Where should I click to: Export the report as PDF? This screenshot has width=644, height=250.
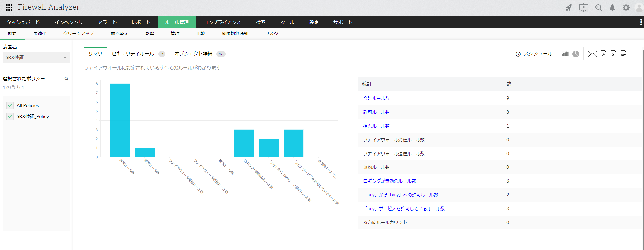tap(603, 54)
